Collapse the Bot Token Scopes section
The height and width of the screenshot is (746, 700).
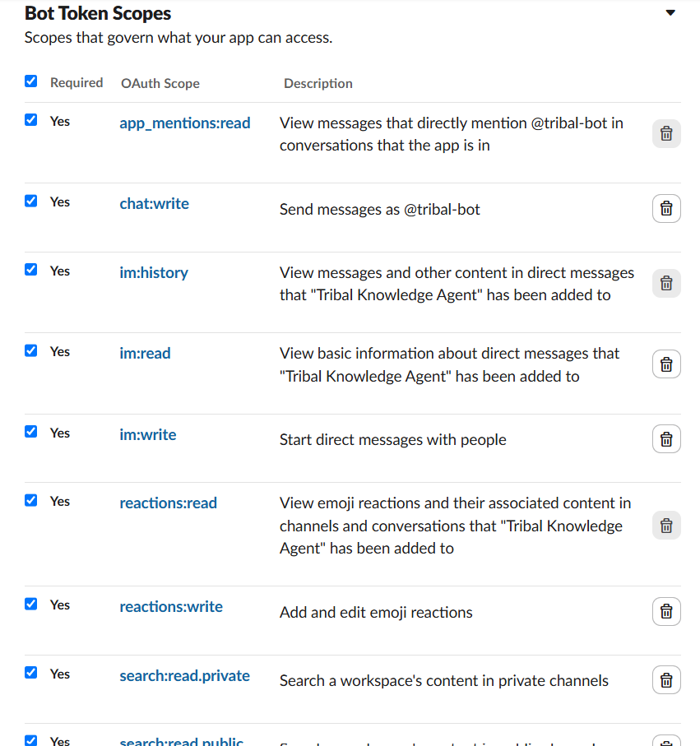tap(670, 13)
